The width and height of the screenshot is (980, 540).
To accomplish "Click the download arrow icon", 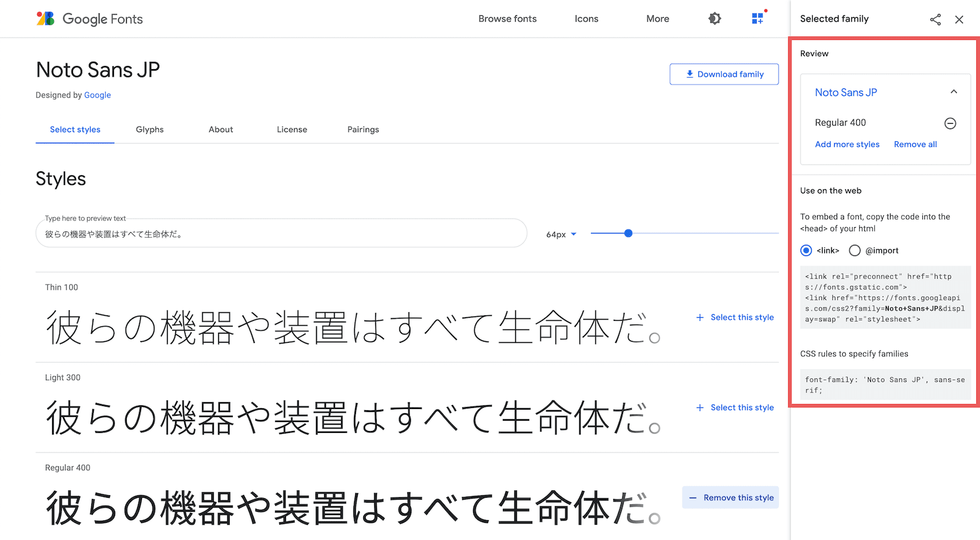I will point(690,74).
